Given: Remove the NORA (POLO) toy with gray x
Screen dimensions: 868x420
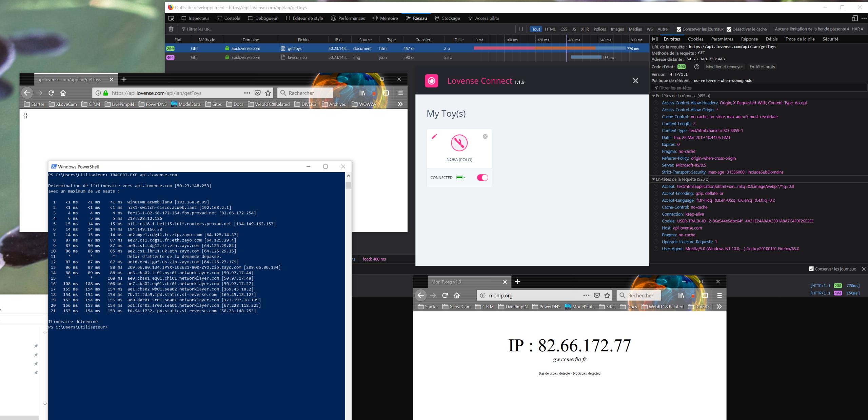Looking at the screenshot, I should click(485, 136).
